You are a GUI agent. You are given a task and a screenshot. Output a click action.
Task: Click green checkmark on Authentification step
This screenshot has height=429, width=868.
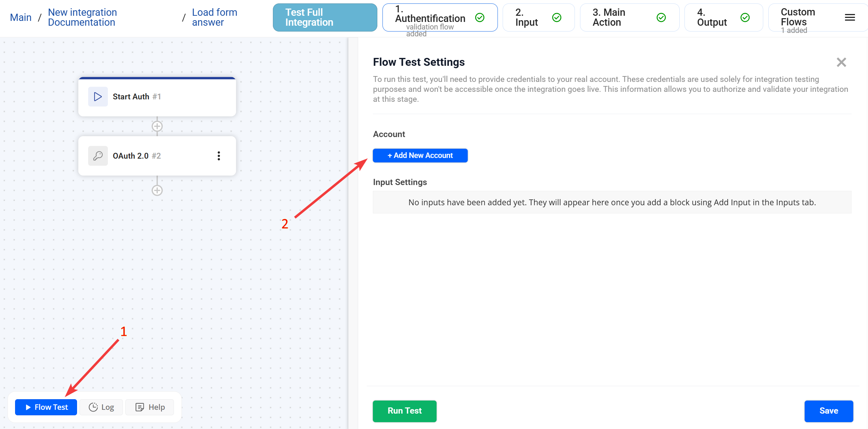coord(480,17)
